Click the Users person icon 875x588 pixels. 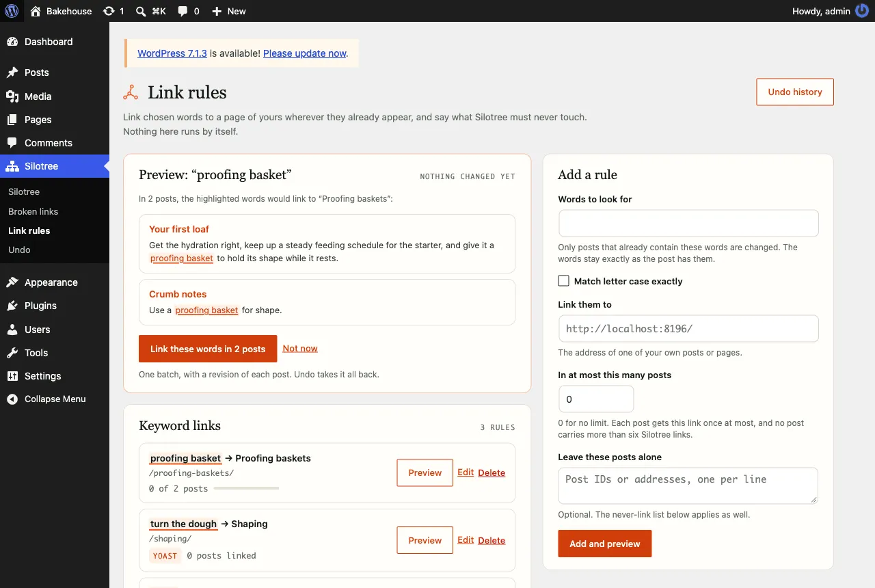pyautogui.click(x=12, y=330)
